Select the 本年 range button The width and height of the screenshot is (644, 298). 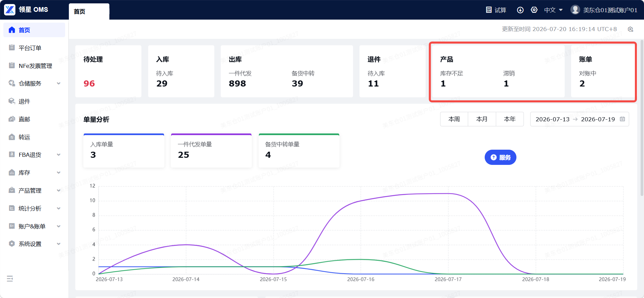click(x=510, y=119)
